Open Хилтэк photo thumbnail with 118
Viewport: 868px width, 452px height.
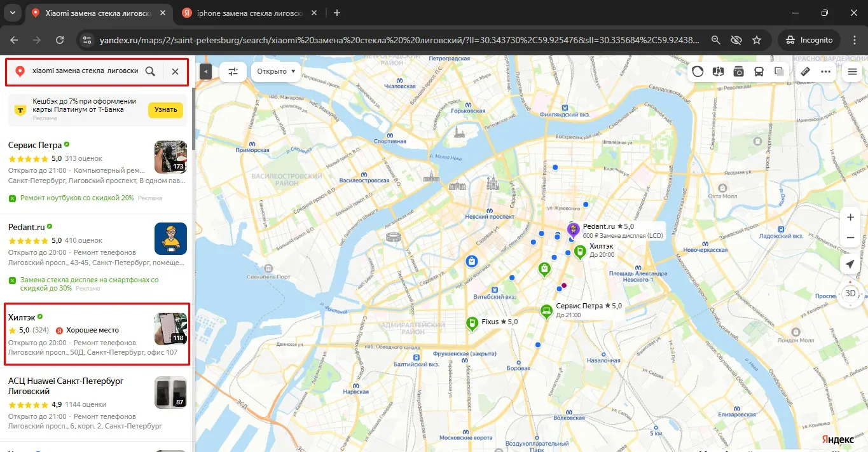(x=170, y=329)
